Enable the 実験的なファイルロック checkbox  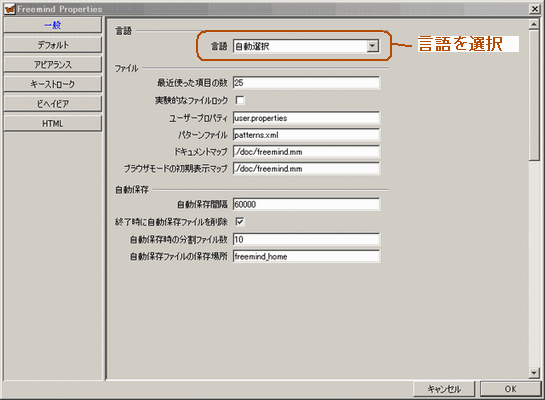pos(240,100)
